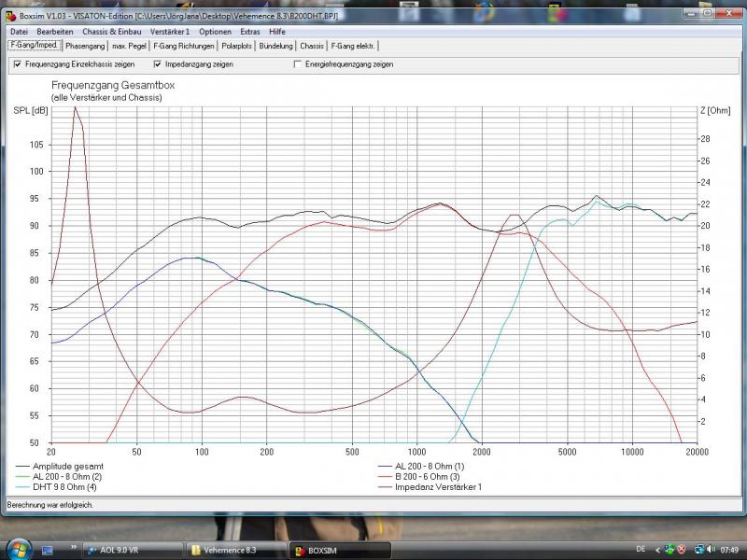Uncheck Frequenzgang Einzelchassis zeigen
The image size is (747, 560).
coord(17,64)
